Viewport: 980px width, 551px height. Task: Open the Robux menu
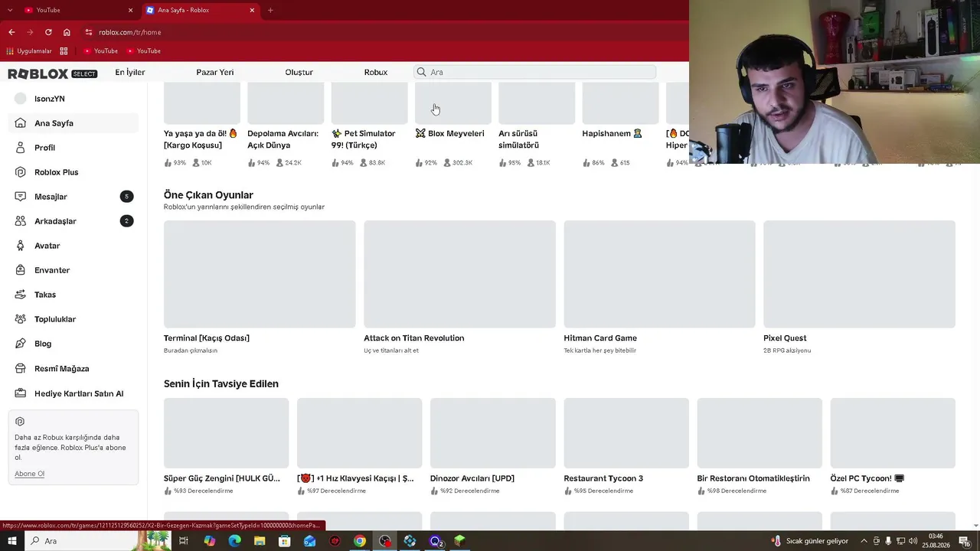tap(376, 72)
